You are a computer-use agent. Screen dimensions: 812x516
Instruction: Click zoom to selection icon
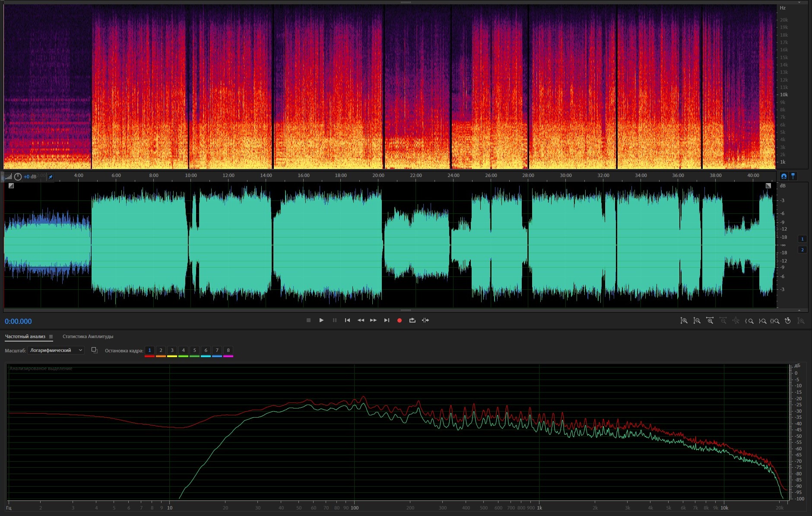point(775,321)
